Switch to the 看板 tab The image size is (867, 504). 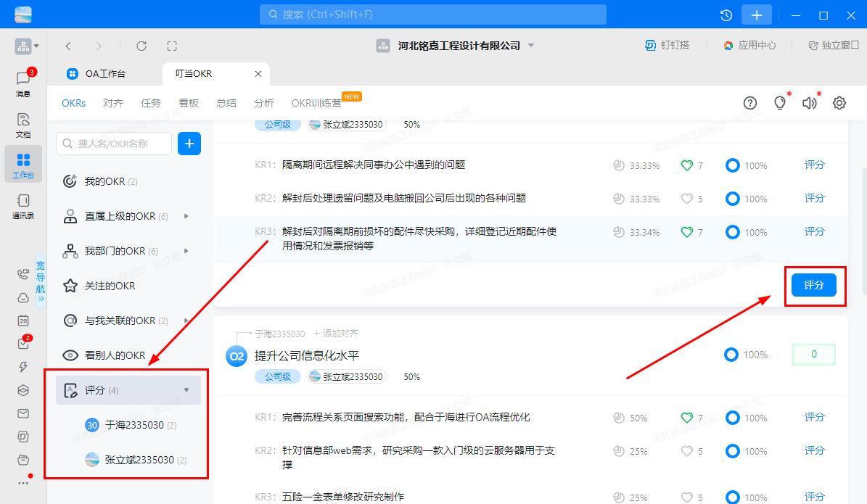click(189, 103)
